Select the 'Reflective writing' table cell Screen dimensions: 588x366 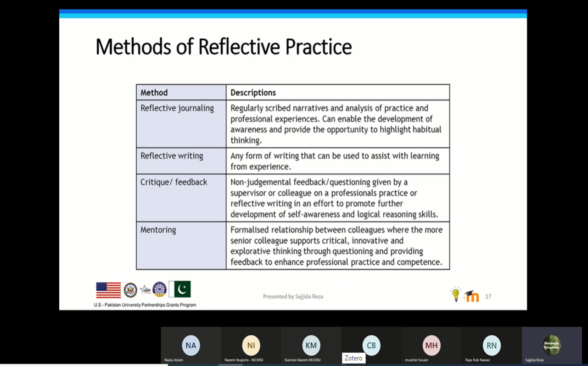pos(181,161)
